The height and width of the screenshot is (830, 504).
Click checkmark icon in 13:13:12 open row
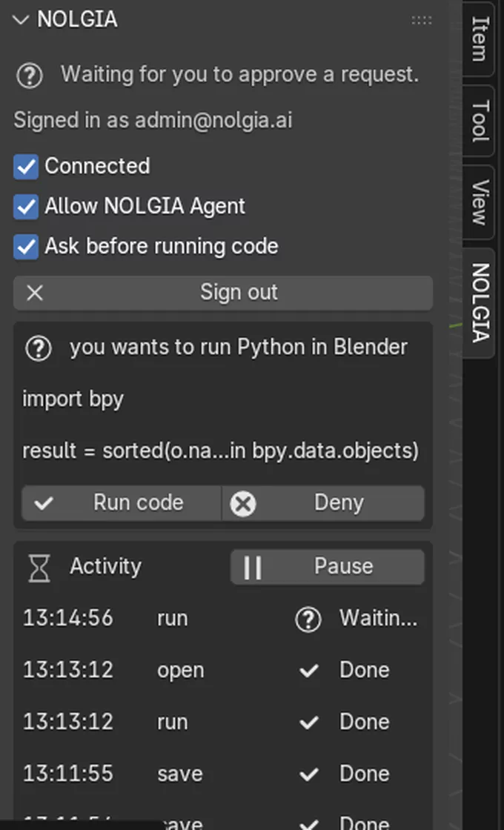[308, 671]
